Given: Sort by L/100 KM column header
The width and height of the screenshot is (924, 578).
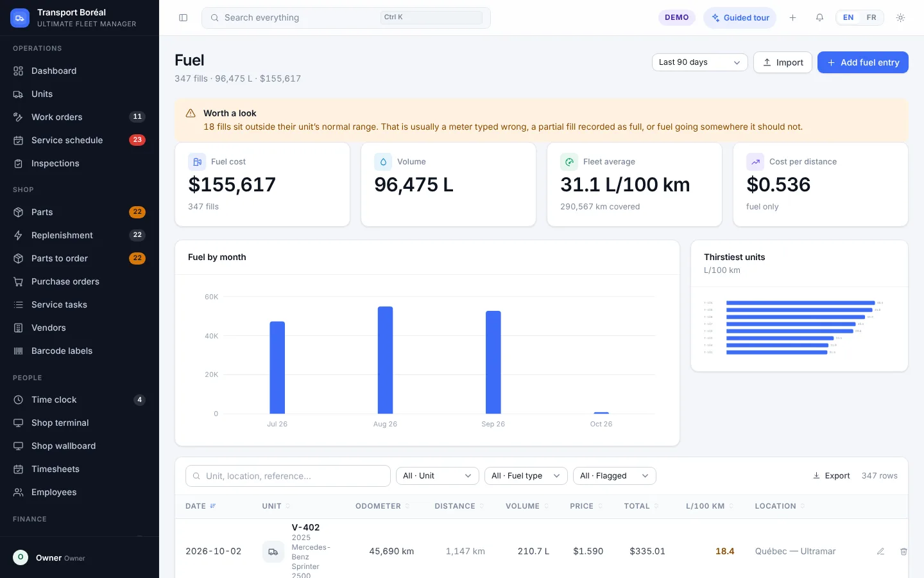Looking at the screenshot, I should pos(710,506).
